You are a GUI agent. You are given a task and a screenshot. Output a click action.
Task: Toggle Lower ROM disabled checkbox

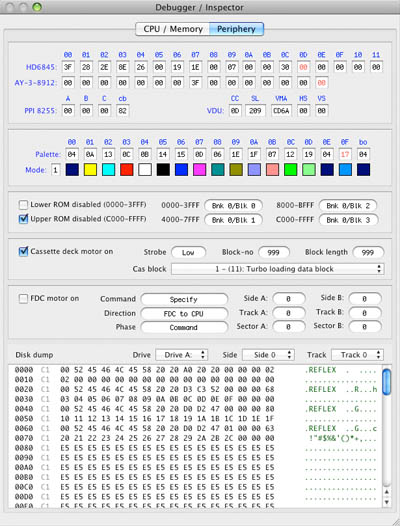[x=23, y=205]
